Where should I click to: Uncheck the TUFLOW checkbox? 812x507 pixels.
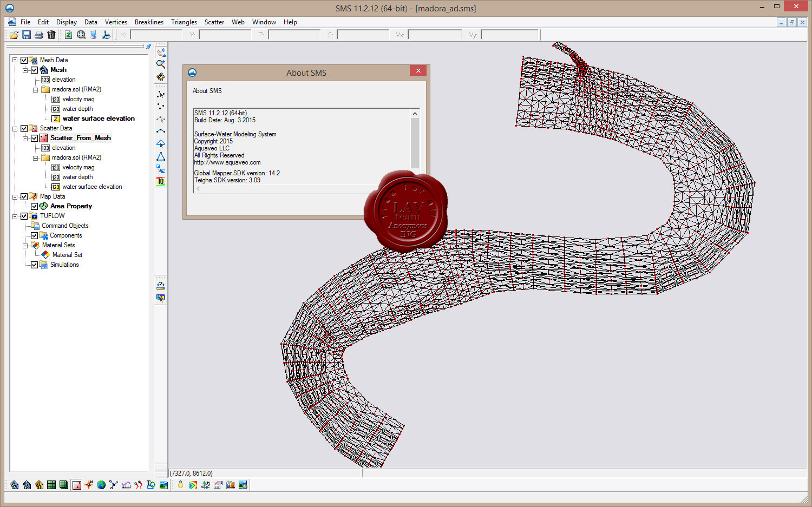pyautogui.click(x=24, y=216)
